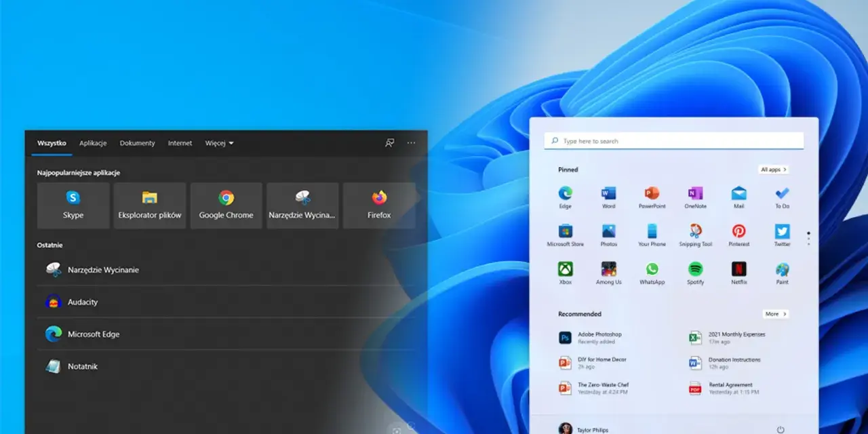Launch the Firefox tile
Viewport: 868px width, 434px height.
379,205
